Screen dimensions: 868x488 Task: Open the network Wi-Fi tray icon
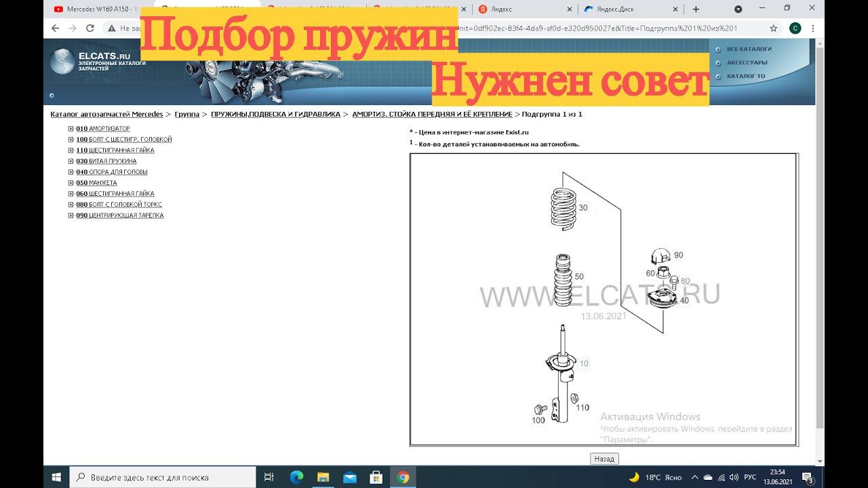point(722,476)
